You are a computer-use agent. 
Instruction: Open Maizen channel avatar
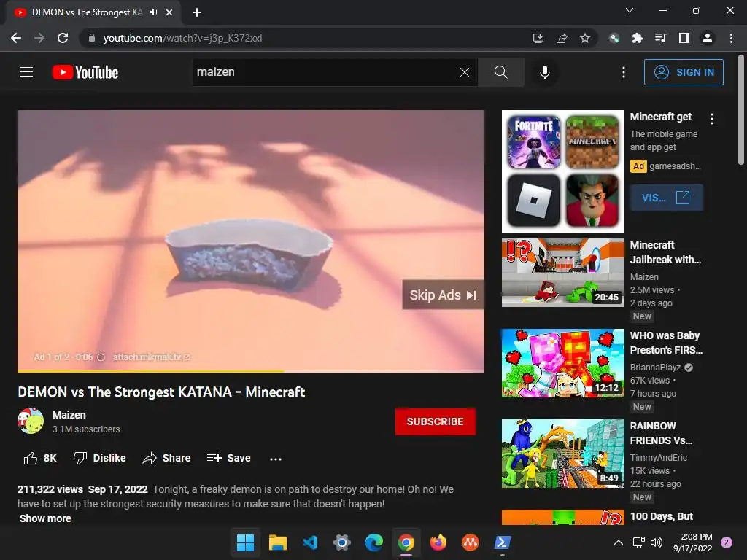(x=31, y=421)
